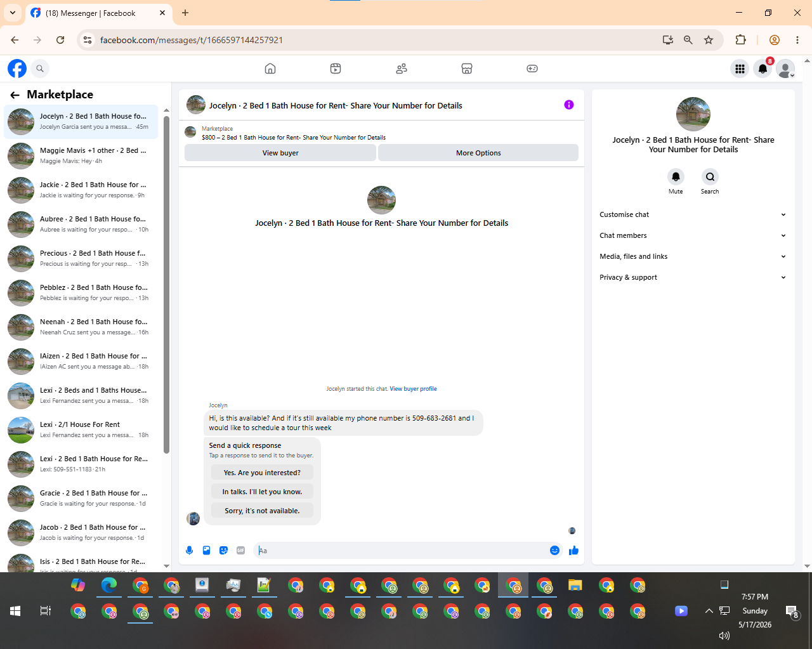Open Lexi's 2/1 House For Rent conversation
Viewport: 812px width, 649px height.
coord(81,429)
